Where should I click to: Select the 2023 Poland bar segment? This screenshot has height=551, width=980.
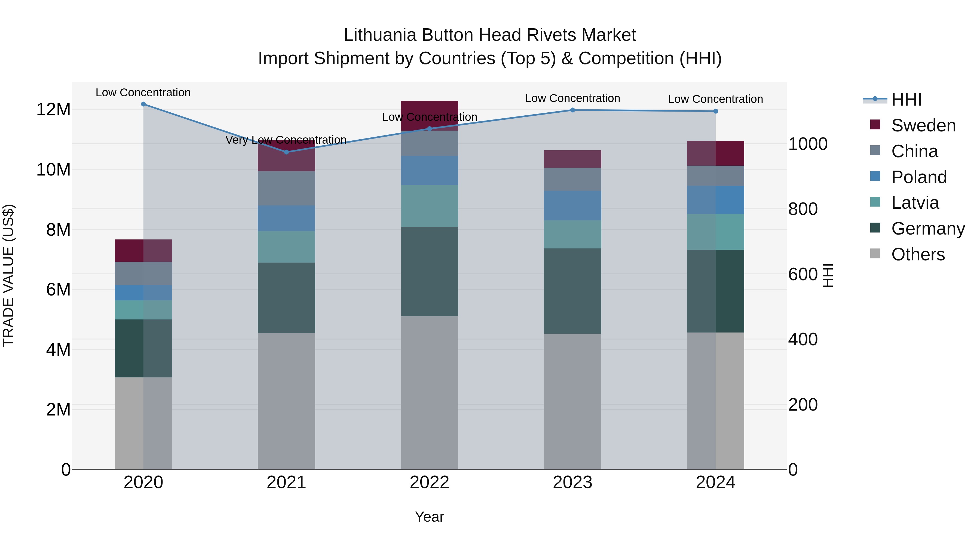tap(572, 206)
